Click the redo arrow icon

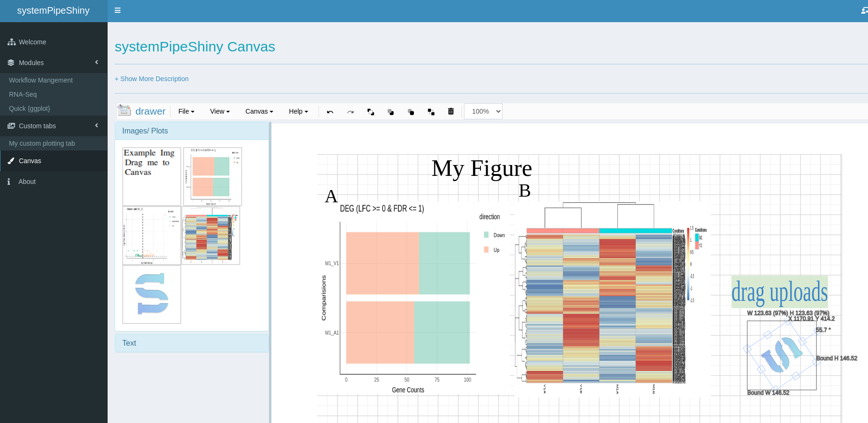[x=350, y=112]
